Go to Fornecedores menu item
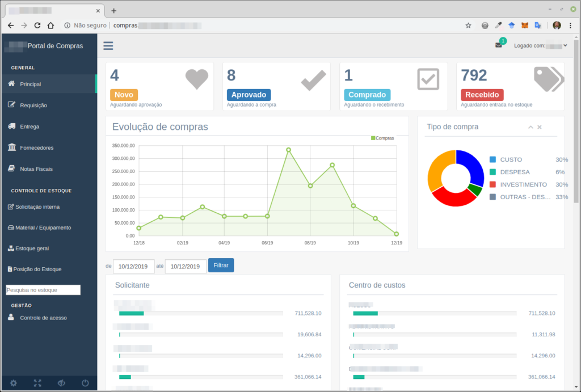This screenshot has height=392, width=581. (36, 148)
